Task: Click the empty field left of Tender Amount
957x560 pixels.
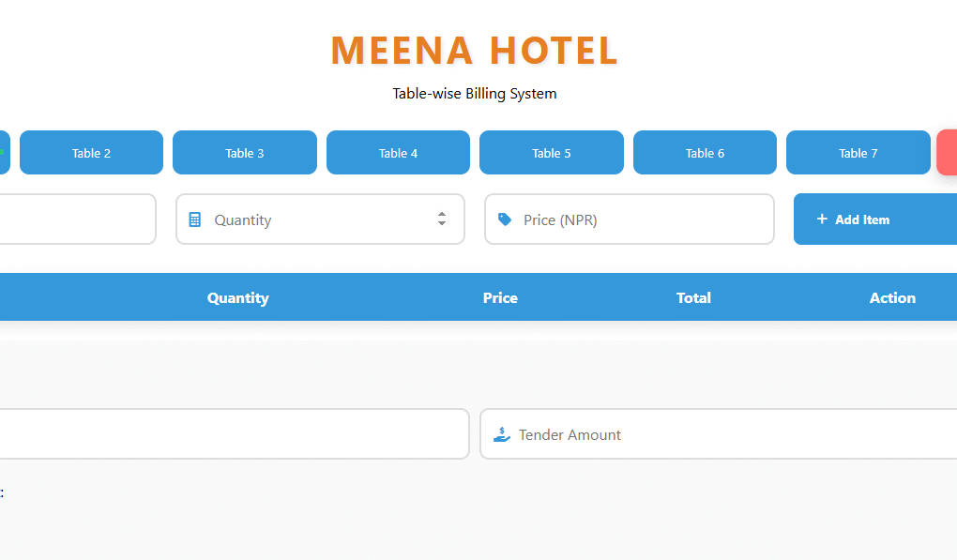Action: pos(235,434)
